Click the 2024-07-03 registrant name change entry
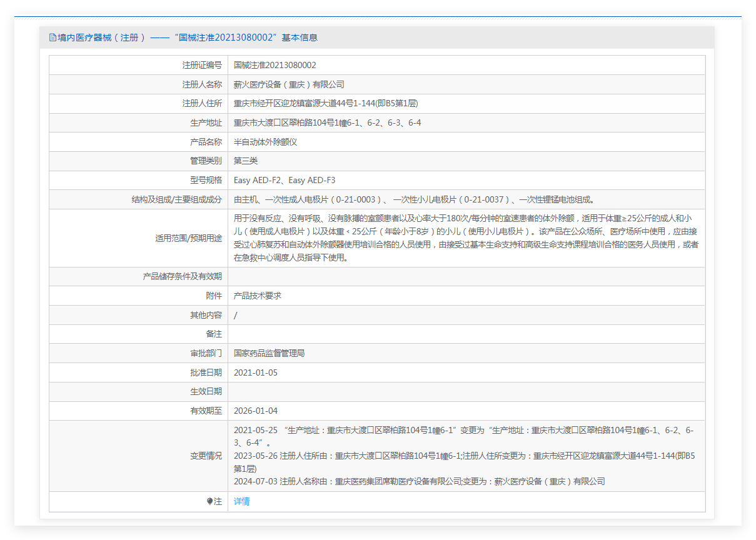The image size is (756, 540). tap(419, 481)
